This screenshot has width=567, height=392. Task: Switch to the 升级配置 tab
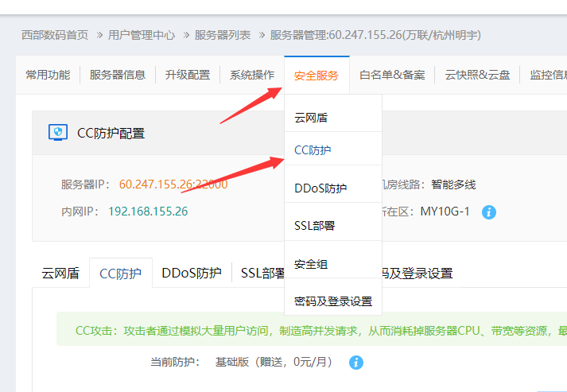188,76
